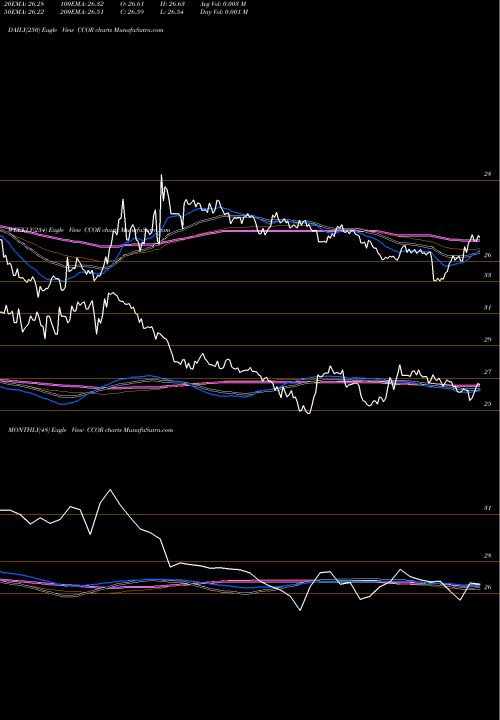The image size is (500, 720).
Task: Click the 28 price label on monthly chart
Action: (x=487, y=556)
